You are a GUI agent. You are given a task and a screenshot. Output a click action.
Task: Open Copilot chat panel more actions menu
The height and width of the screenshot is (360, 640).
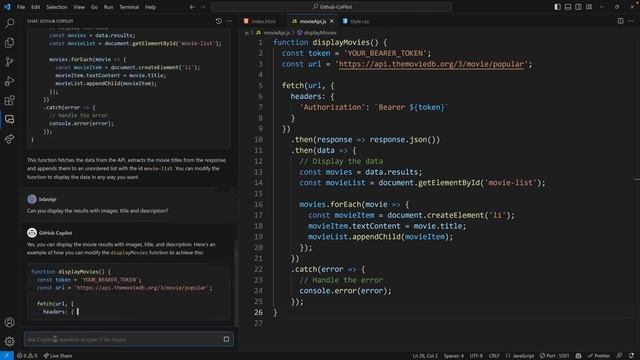point(229,21)
